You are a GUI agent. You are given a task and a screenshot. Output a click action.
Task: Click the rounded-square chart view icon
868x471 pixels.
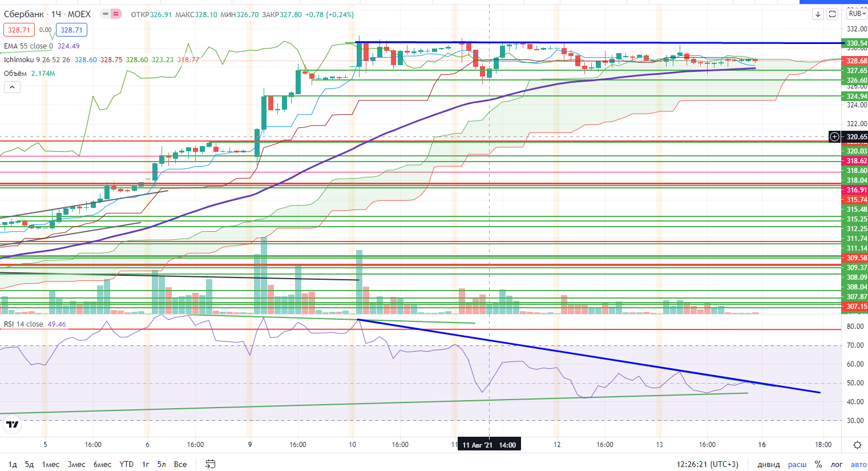click(x=832, y=14)
